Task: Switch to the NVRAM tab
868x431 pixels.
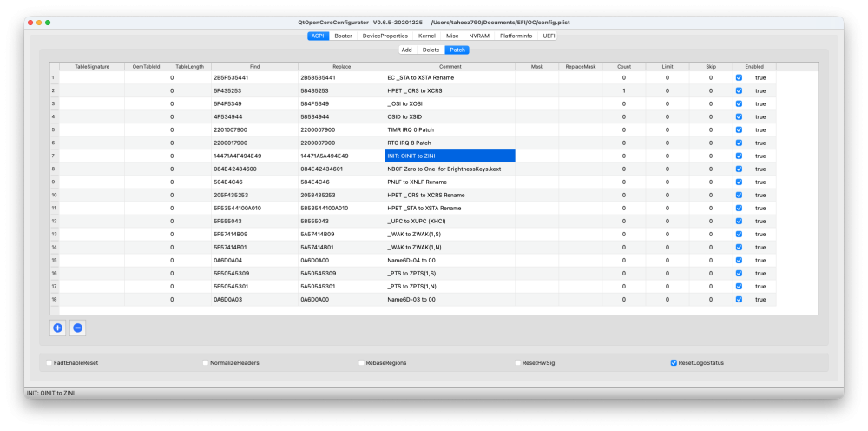Action: (479, 36)
